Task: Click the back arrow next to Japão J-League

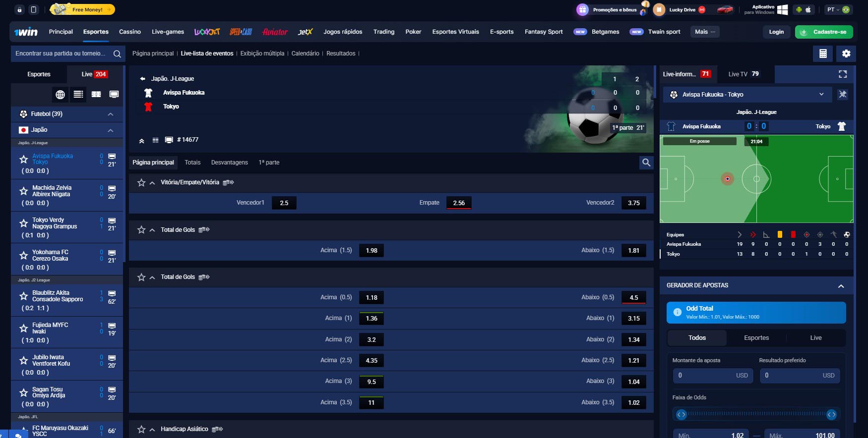Action: tap(143, 79)
